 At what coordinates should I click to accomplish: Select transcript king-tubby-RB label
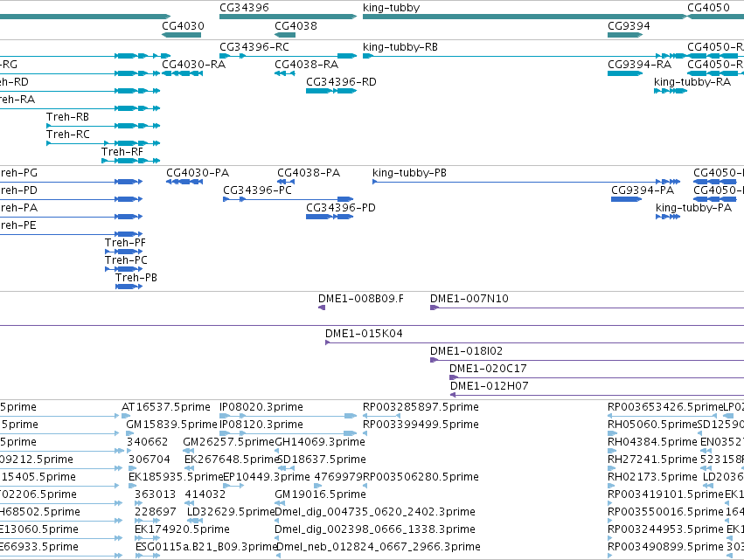400,47
